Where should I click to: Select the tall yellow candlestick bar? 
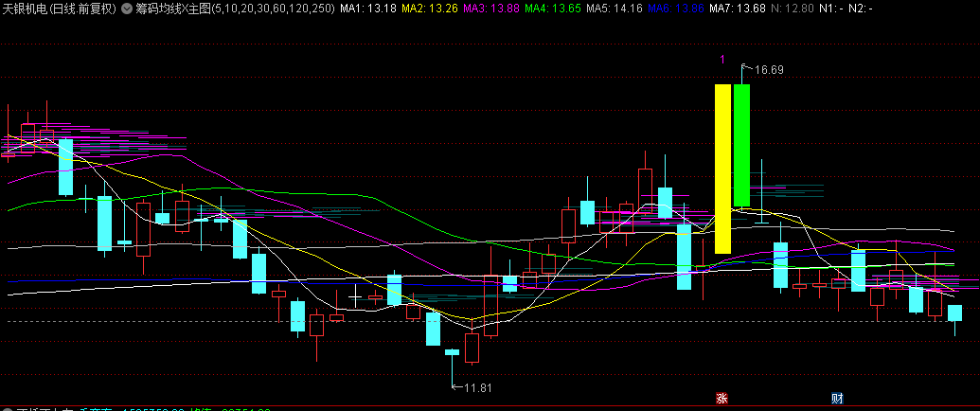click(722, 169)
